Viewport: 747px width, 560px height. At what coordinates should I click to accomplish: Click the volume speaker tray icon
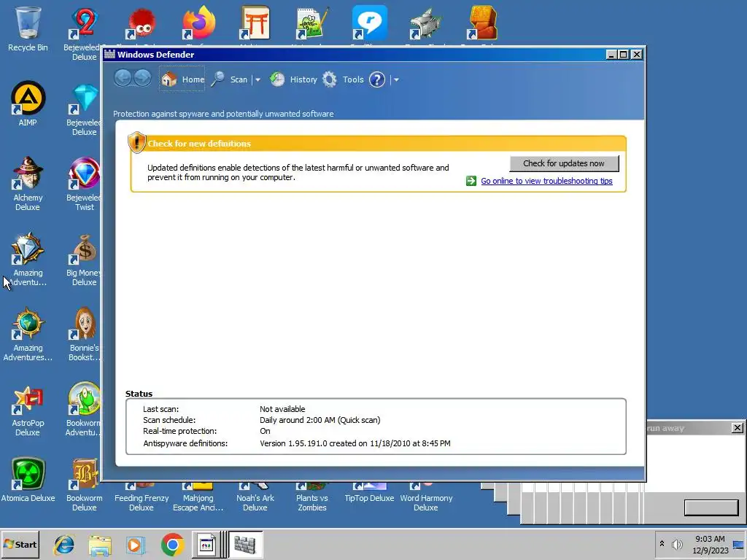(x=677, y=544)
